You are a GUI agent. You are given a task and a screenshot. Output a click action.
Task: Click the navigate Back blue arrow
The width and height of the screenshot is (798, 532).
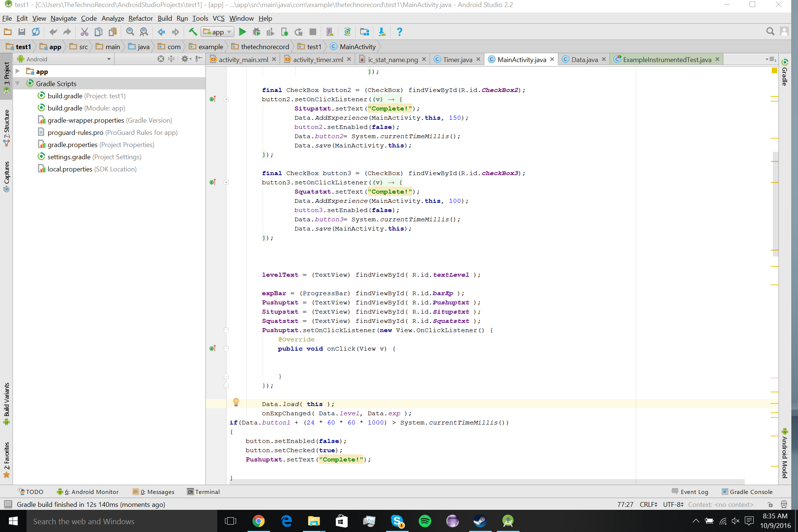point(161,32)
